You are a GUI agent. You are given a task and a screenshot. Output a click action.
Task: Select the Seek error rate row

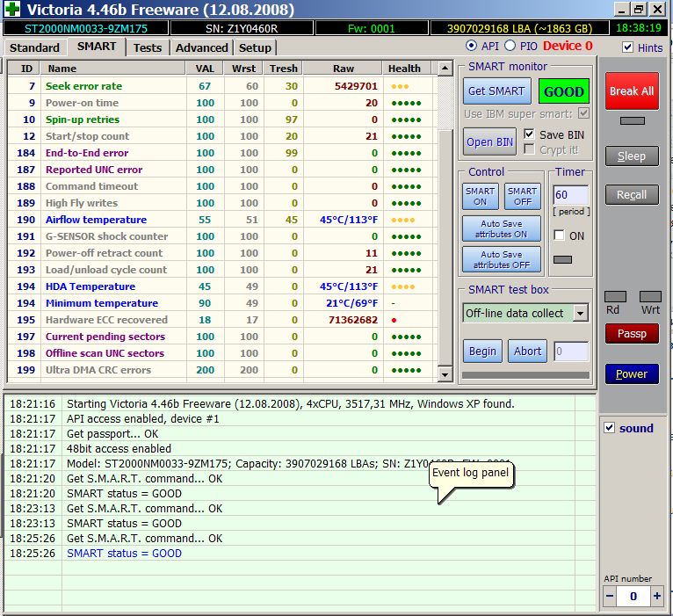pos(222,86)
